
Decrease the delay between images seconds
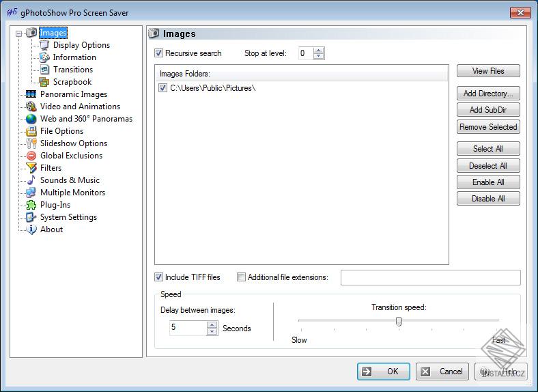[212, 331]
